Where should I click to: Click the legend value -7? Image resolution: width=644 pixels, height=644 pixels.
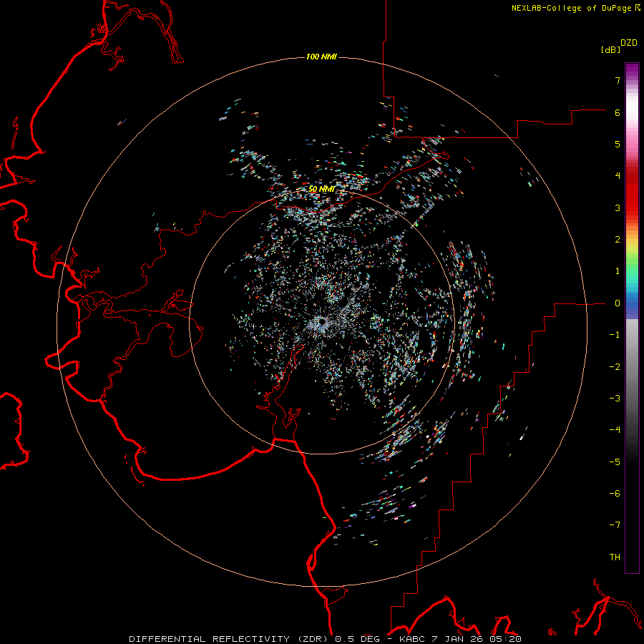pyautogui.click(x=615, y=525)
